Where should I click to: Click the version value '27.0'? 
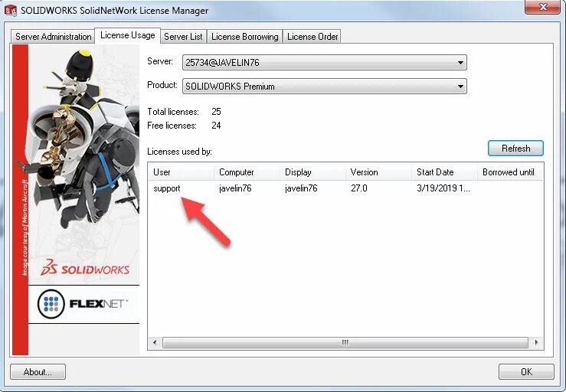click(358, 188)
